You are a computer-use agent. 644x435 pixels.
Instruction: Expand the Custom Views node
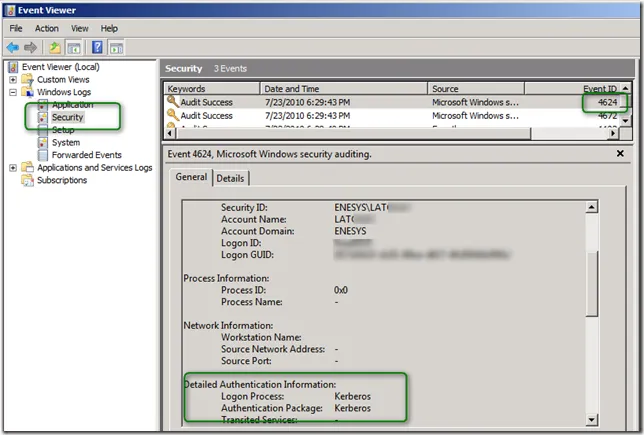(x=13, y=80)
